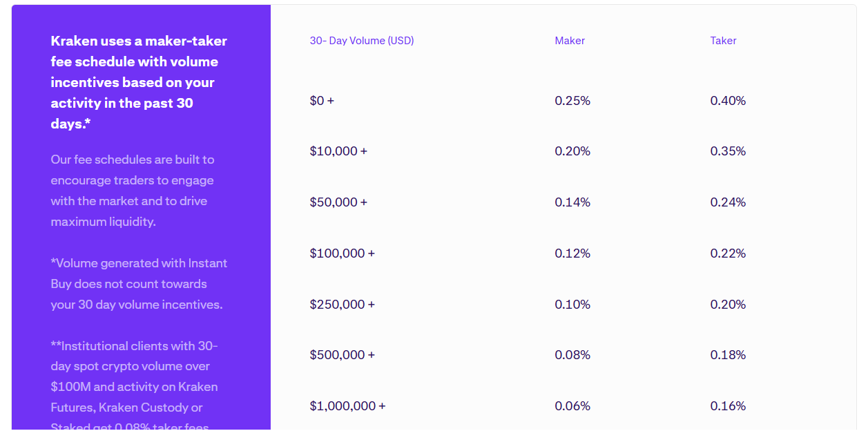Screen dimensions: 868x431
Task: Select the $50,000 + volume tier
Action: pos(338,202)
